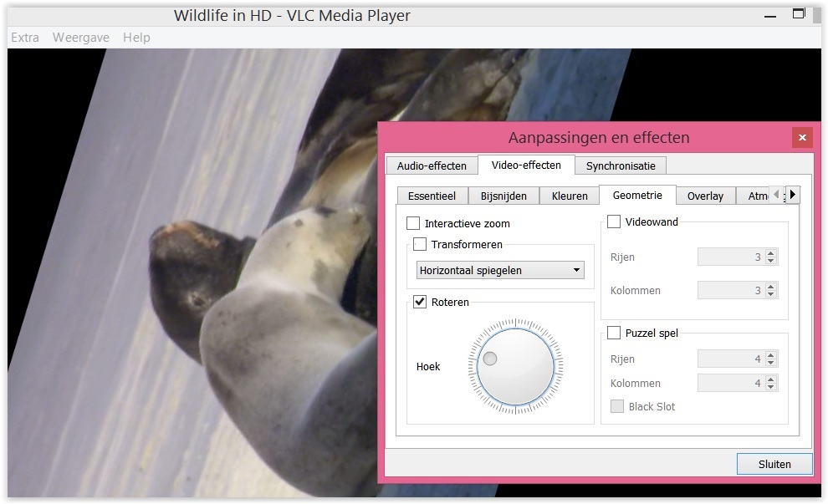The image size is (828, 504).
Task: Enable the Videowand checkbox
Action: (614, 221)
